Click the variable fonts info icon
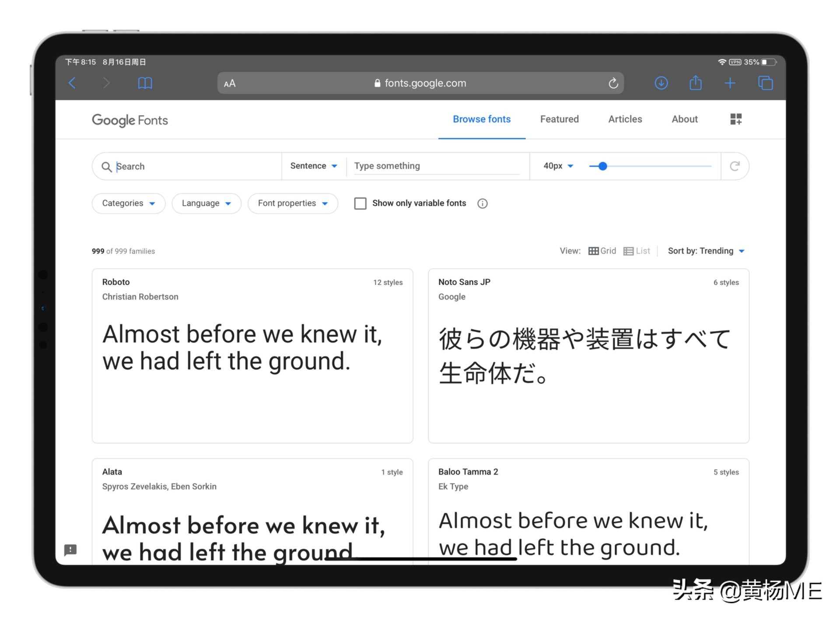The width and height of the screenshot is (840, 619). tap(482, 203)
